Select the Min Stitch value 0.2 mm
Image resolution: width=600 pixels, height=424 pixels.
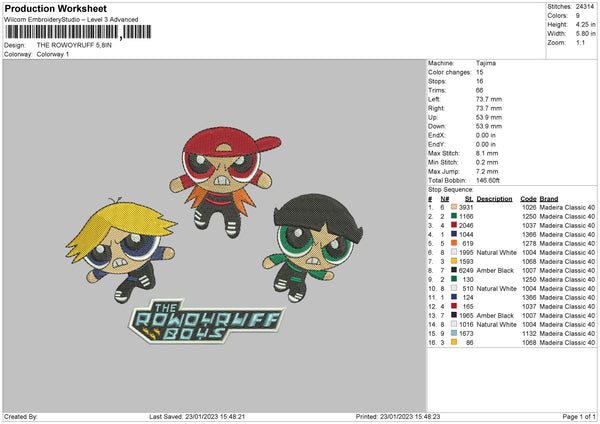(487, 162)
